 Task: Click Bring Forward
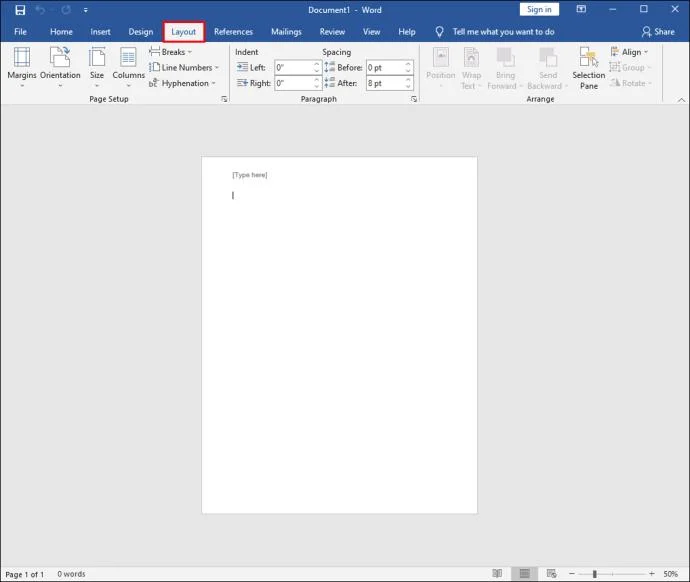coord(505,67)
